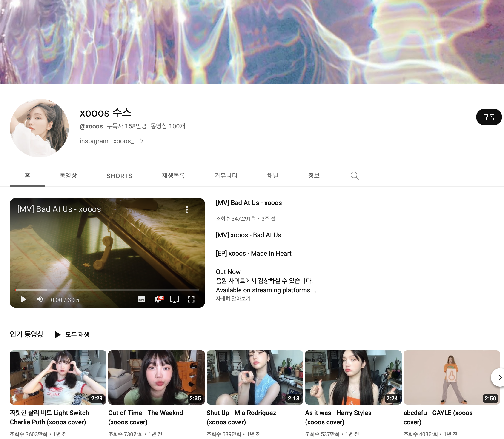This screenshot has height=439, width=504.
Task: Click the xooos channel profile picture
Action: 39,128
